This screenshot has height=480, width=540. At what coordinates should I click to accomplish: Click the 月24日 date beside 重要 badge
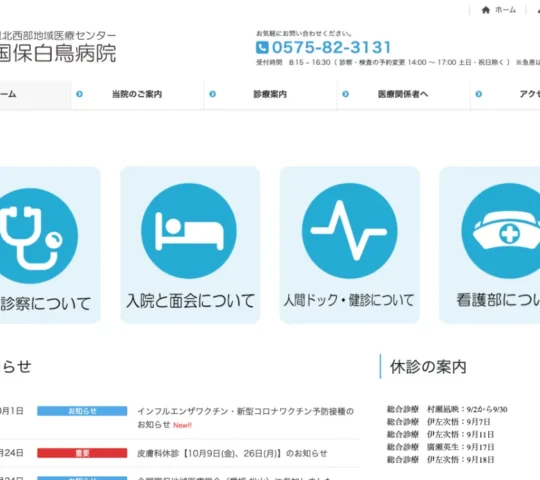click(x=11, y=453)
